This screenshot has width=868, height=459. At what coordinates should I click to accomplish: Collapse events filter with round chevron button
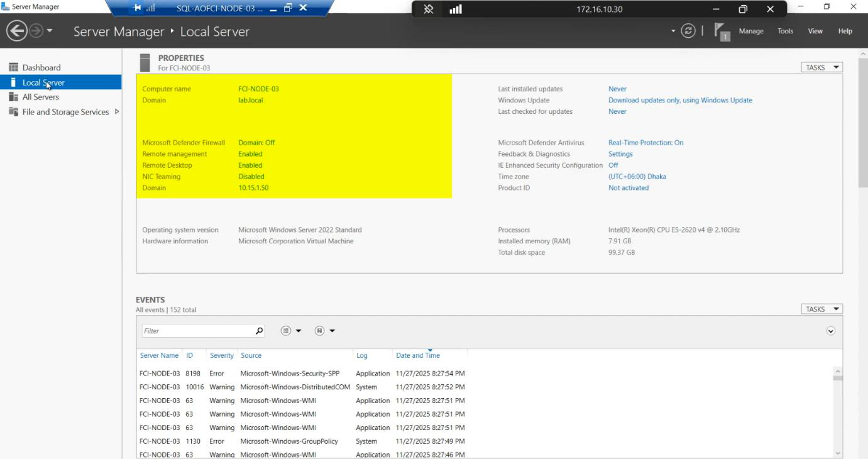click(x=831, y=331)
